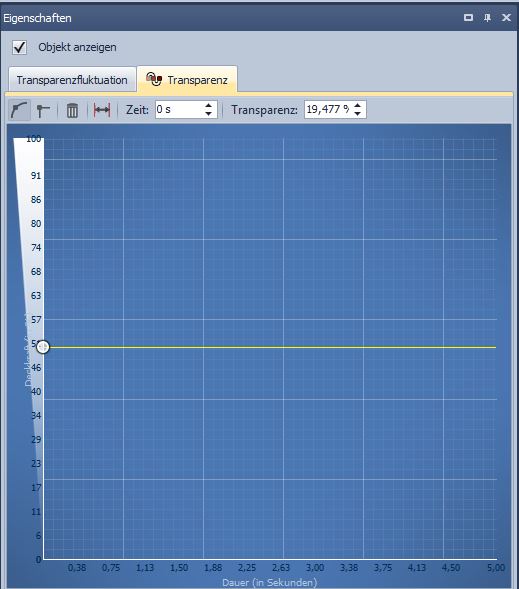Click into the Transparenz percent field
The width and height of the screenshot is (519, 589).
coord(327,109)
